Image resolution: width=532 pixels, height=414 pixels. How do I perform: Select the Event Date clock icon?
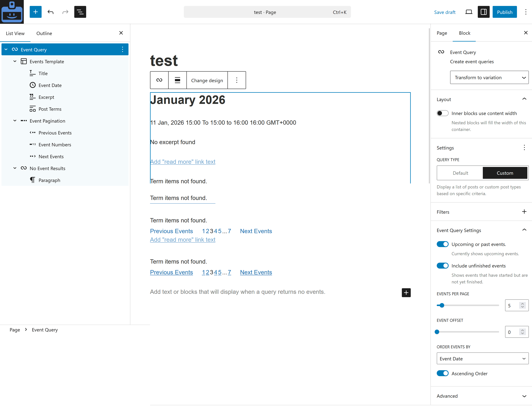32,85
